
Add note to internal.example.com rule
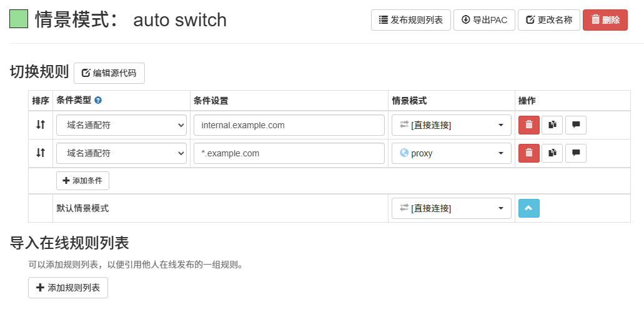point(576,125)
